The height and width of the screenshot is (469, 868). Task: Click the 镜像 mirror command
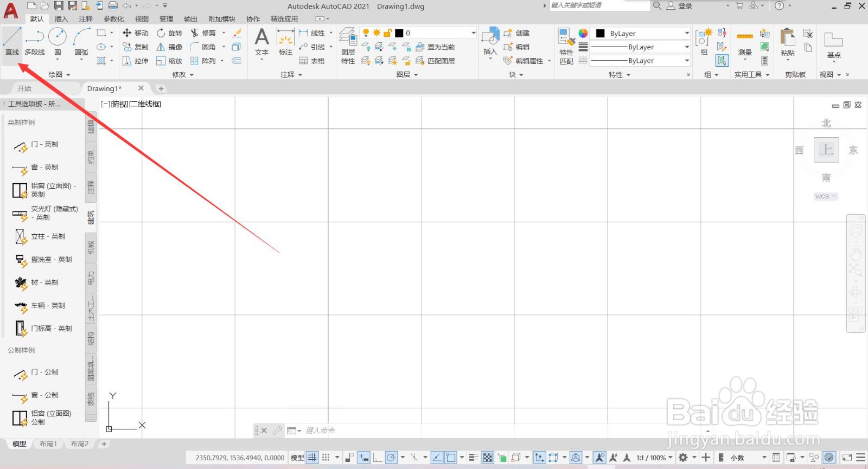pyautogui.click(x=169, y=47)
